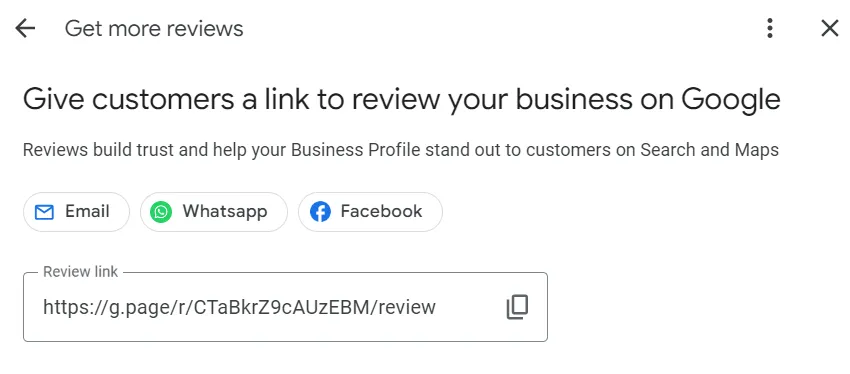The image size is (850, 374).
Task: Click the envelope icon in the Email chip
Action: (x=44, y=212)
